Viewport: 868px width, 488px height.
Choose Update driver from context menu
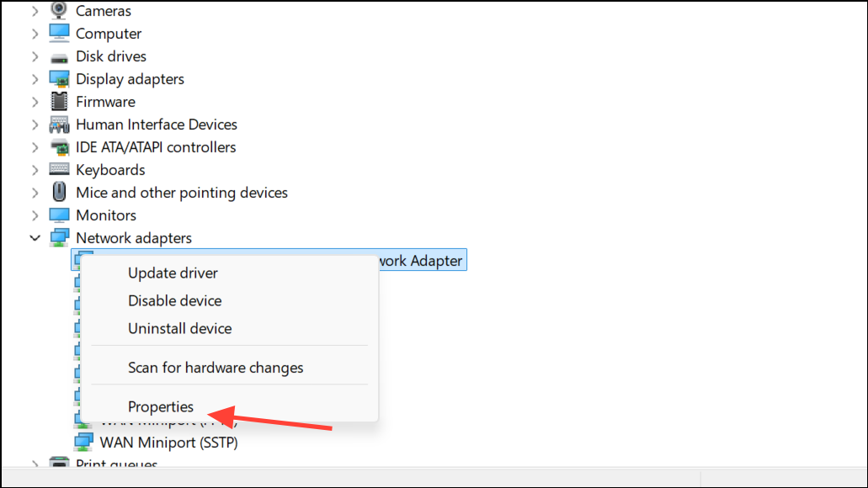tap(173, 273)
